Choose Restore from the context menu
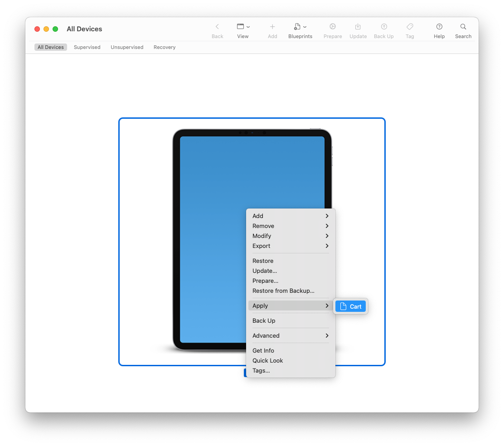 point(290,261)
